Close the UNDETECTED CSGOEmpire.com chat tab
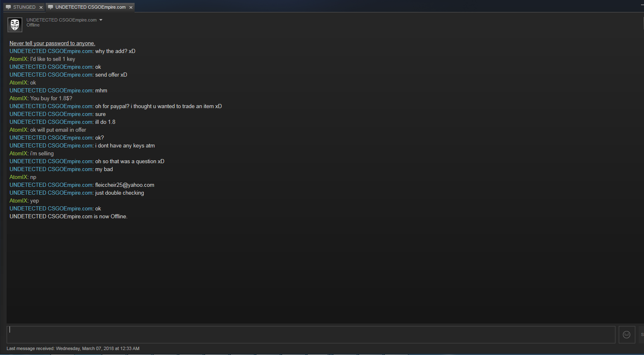Viewport: 644px width, 355px height. (131, 7)
